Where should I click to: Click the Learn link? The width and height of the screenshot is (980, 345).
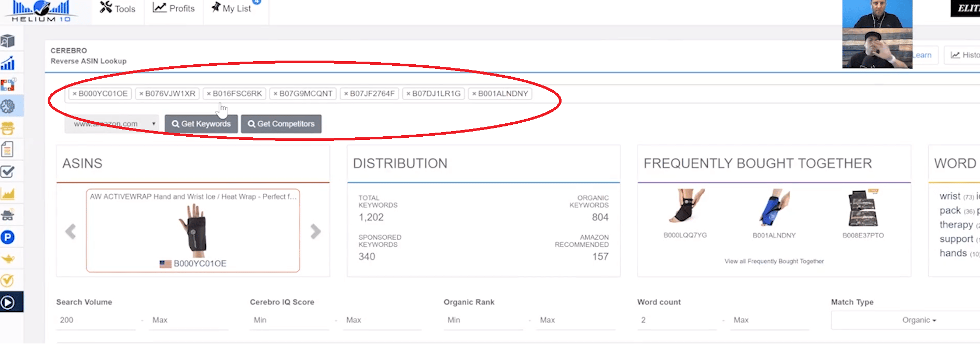click(922, 55)
